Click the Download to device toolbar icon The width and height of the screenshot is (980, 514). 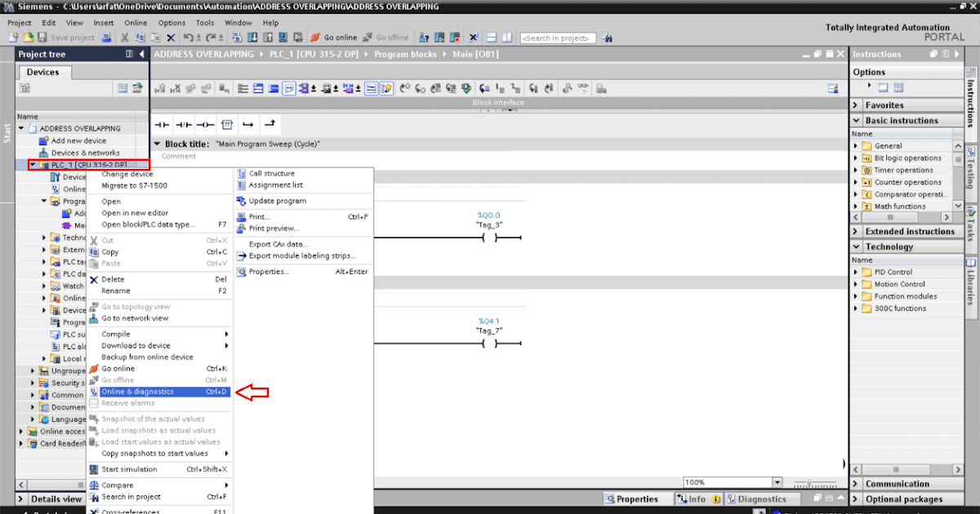coord(253,37)
